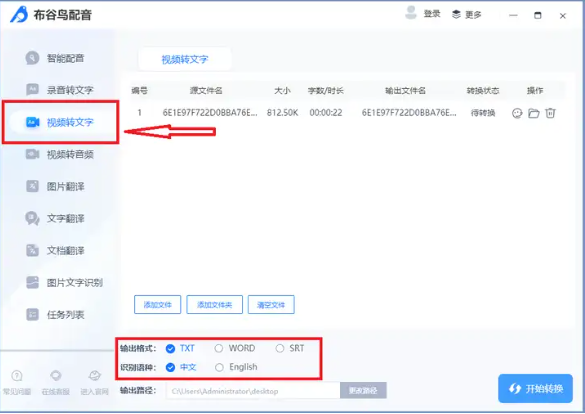Image resolution: width=585 pixels, height=414 pixels.
Task: Open 视频转音频 from the sidebar
Action: [60, 154]
